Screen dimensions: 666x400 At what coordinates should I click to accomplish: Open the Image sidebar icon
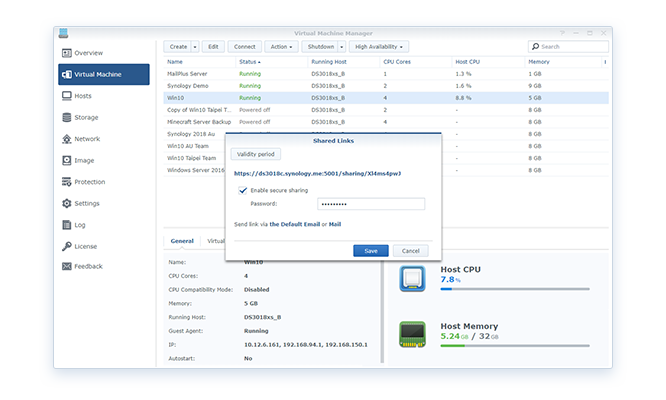pyautogui.click(x=67, y=160)
